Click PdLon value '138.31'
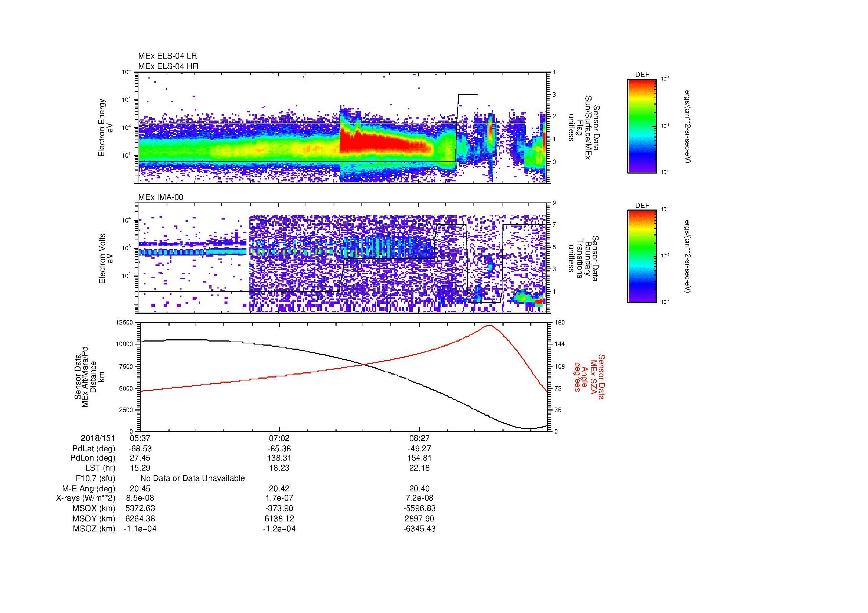 (x=279, y=458)
